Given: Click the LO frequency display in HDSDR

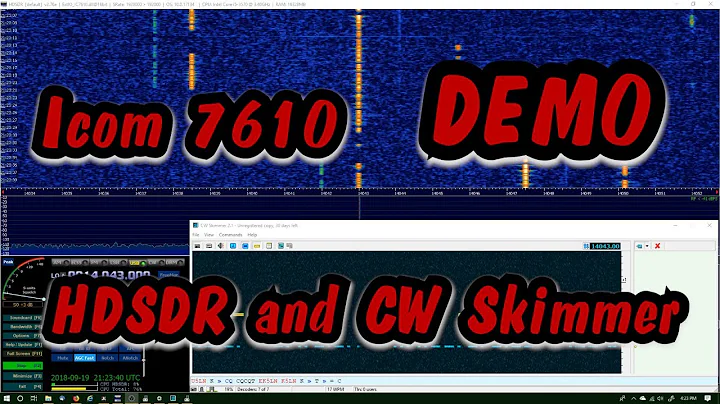Looking at the screenshot, I should coord(109,275).
